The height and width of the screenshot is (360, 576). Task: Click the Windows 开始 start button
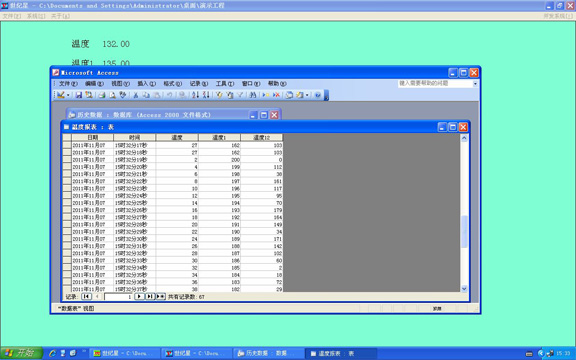[x=21, y=353]
